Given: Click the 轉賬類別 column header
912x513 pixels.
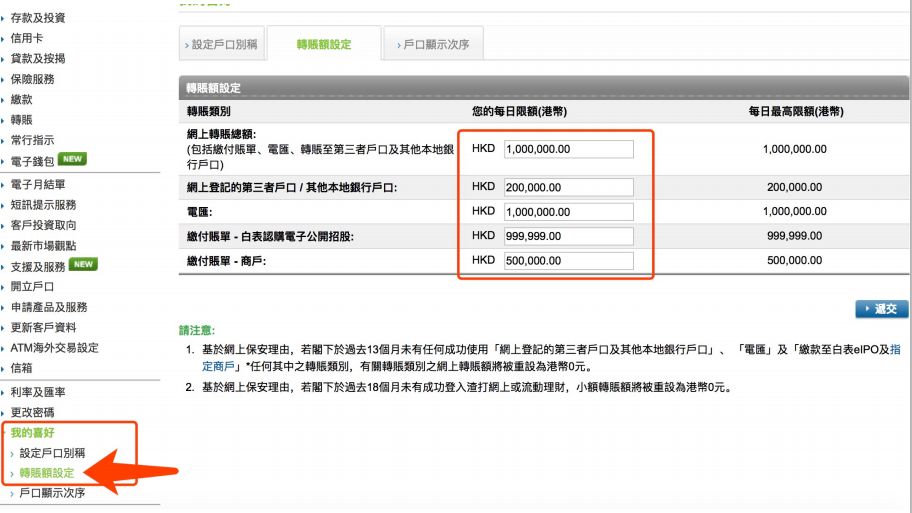Looking at the screenshot, I should click(209, 111).
